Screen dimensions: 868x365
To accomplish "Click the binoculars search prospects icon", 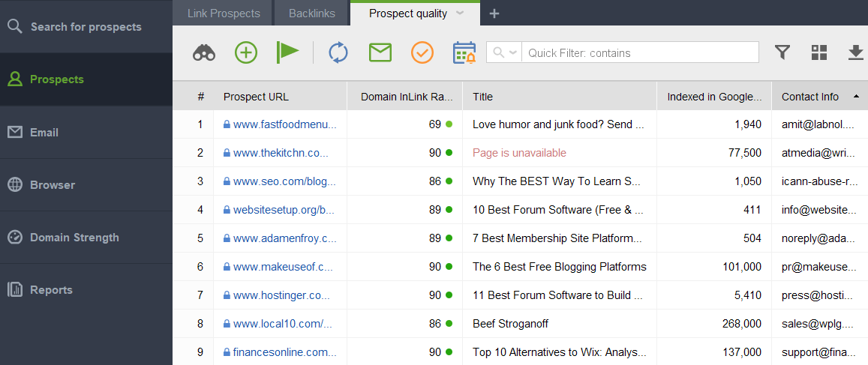I will click(x=204, y=53).
